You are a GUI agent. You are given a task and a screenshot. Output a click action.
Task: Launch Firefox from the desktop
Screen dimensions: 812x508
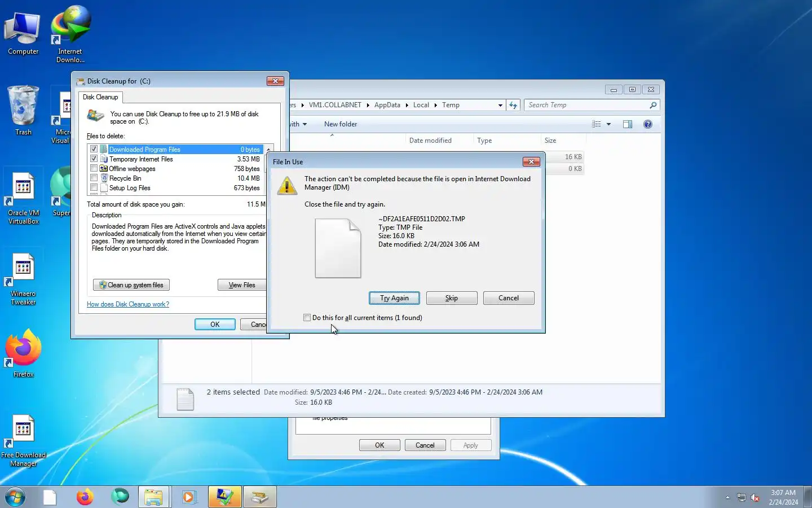pos(23,353)
